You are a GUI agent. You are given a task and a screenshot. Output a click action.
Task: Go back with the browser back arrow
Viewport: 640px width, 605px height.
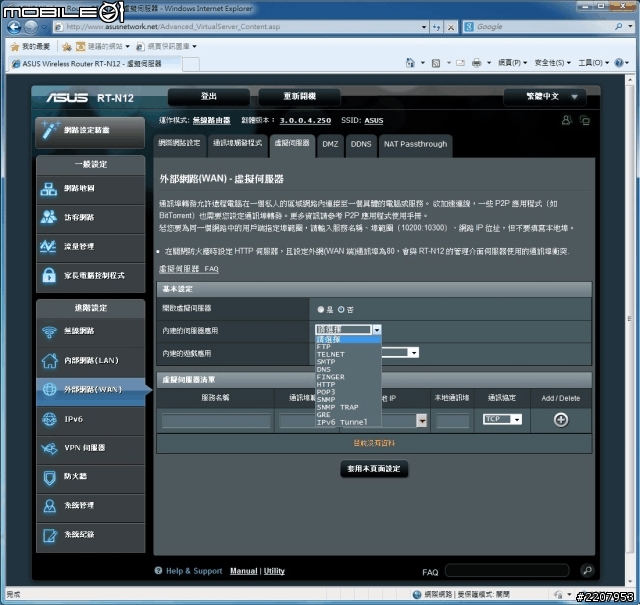[13, 27]
